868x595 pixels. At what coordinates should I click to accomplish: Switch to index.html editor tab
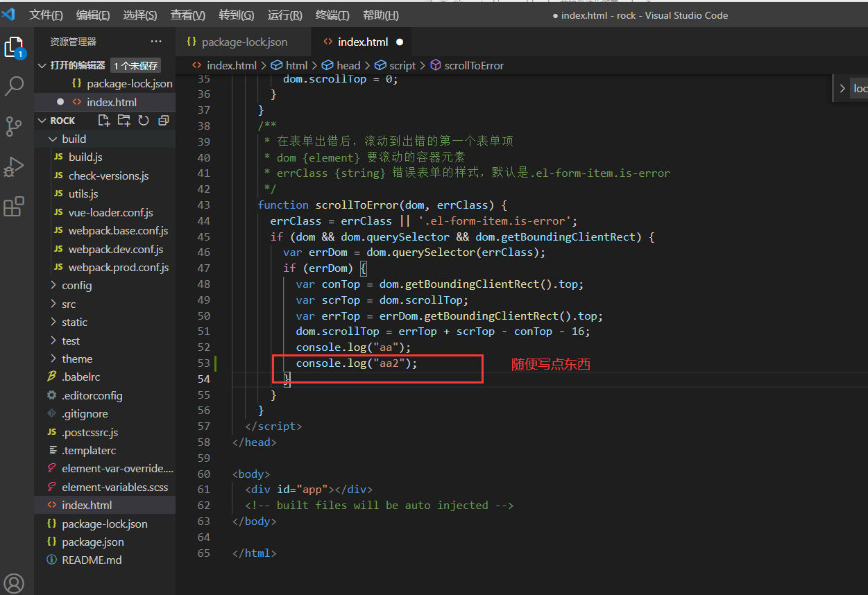[x=362, y=42]
